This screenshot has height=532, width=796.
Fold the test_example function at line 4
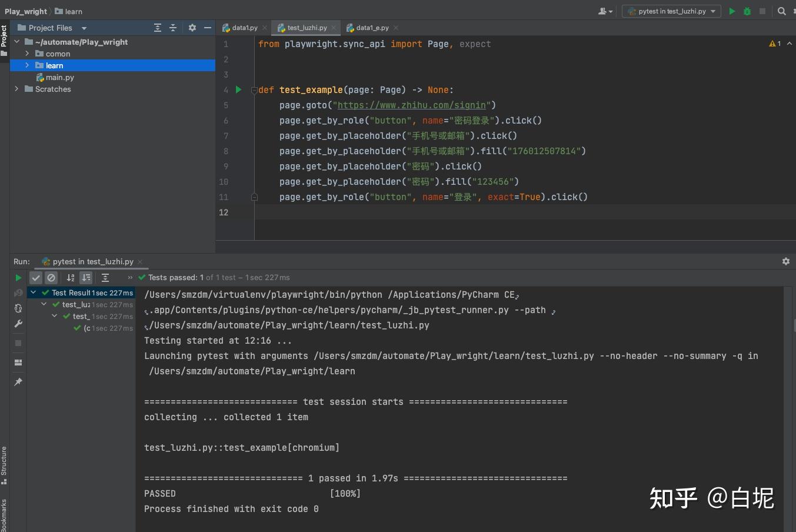pyautogui.click(x=254, y=90)
